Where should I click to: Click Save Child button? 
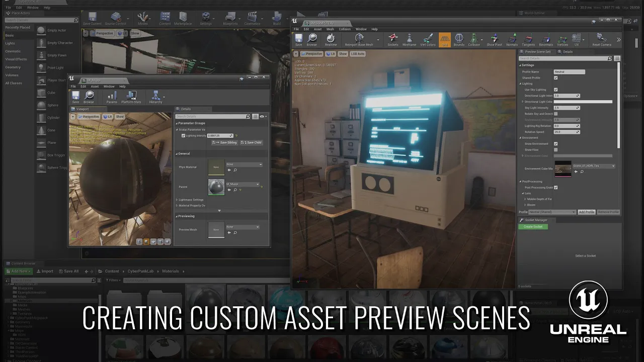252,142
